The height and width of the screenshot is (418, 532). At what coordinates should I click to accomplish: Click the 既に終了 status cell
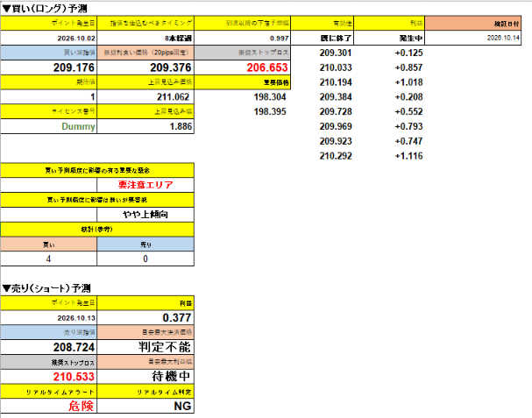tap(323, 38)
